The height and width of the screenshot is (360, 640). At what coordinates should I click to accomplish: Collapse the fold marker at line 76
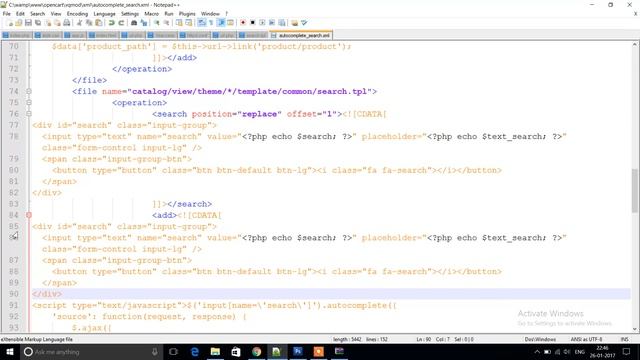[29, 114]
